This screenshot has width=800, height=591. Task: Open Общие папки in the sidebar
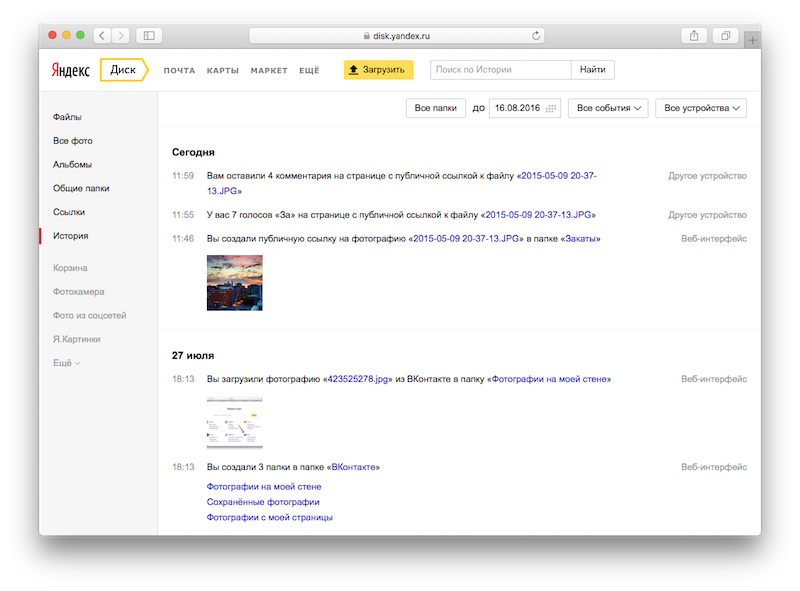(x=81, y=188)
